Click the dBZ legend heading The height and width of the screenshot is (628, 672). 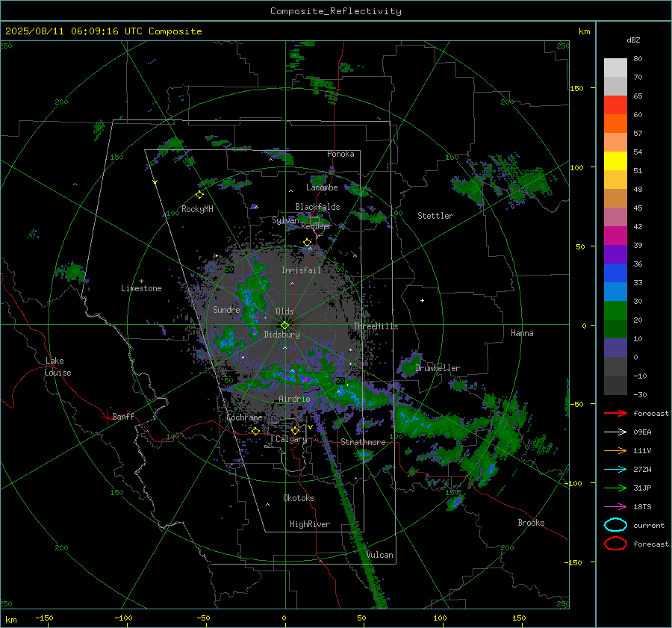(x=633, y=40)
